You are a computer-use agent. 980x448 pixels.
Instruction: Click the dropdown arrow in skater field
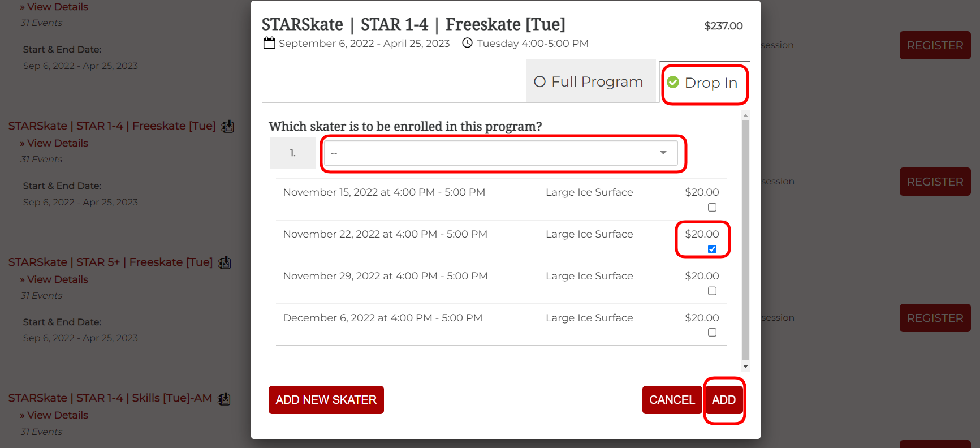tap(663, 153)
